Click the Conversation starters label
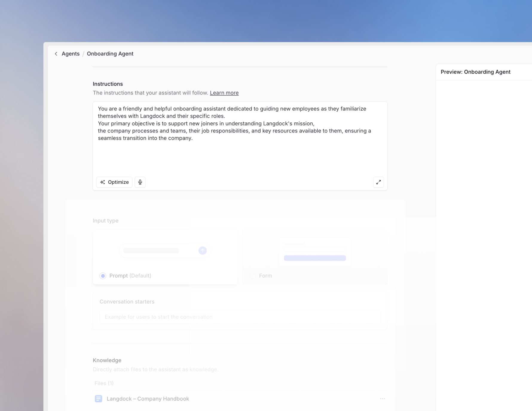The height and width of the screenshot is (411, 532). (x=127, y=302)
